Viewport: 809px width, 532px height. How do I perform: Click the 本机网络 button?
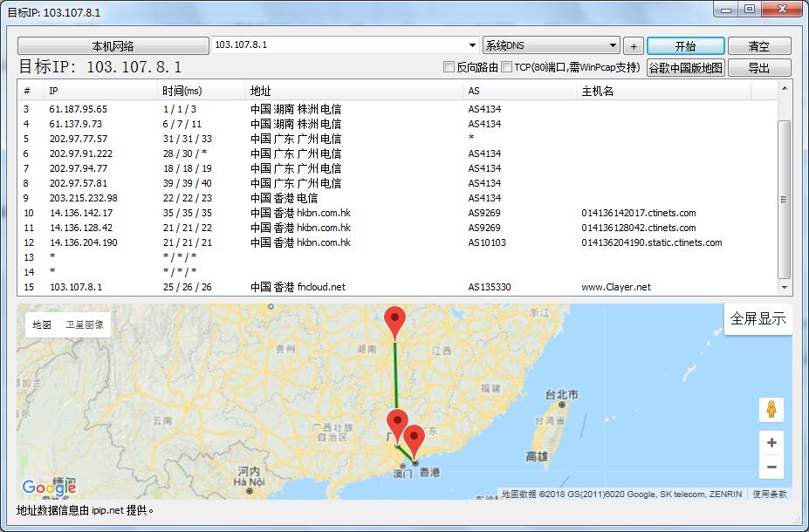click(113, 46)
